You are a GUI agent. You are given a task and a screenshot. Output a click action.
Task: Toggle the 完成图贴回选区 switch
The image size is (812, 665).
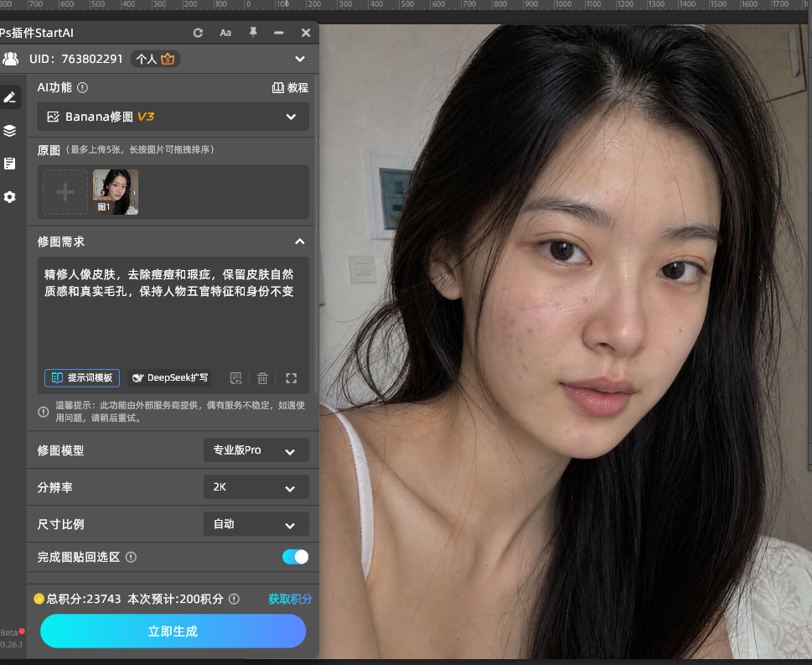click(295, 557)
